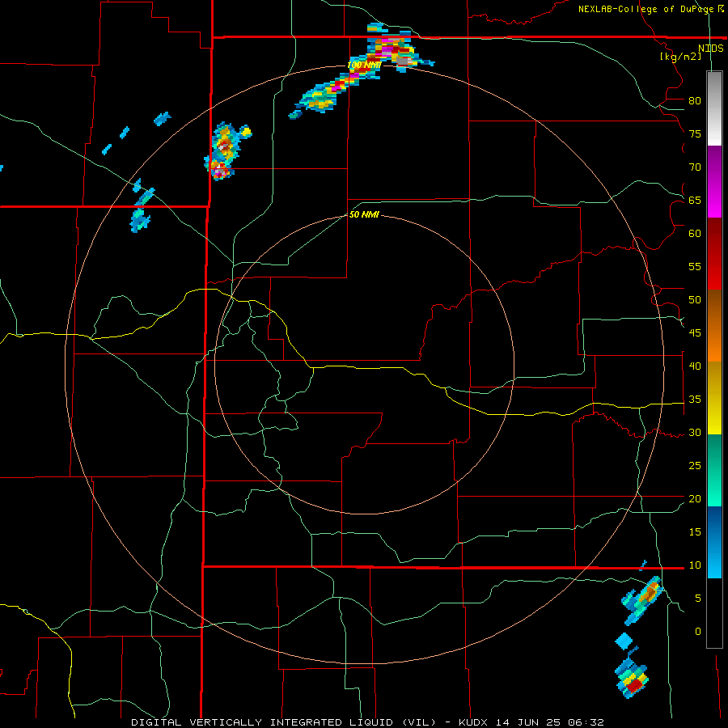Image resolution: width=728 pixels, height=728 pixels.
Task: Select the blue segment of the color bar
Action: tap(714, 542)
